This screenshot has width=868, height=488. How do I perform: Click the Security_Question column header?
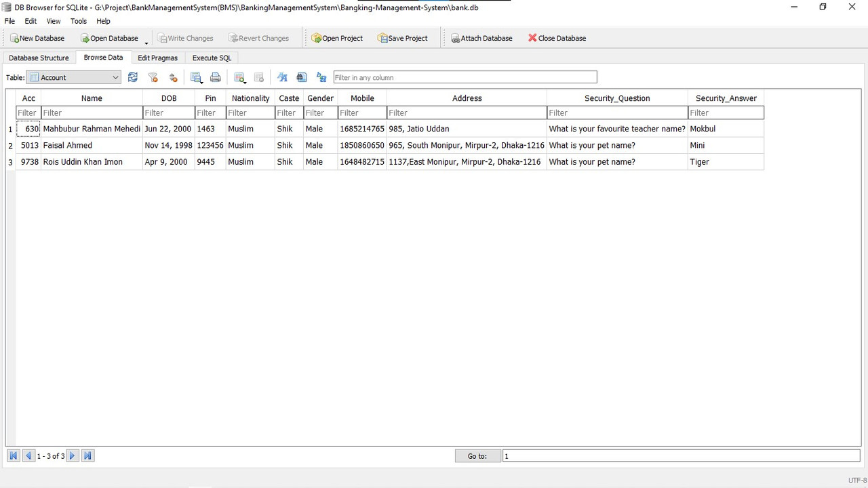pos(617,98)
